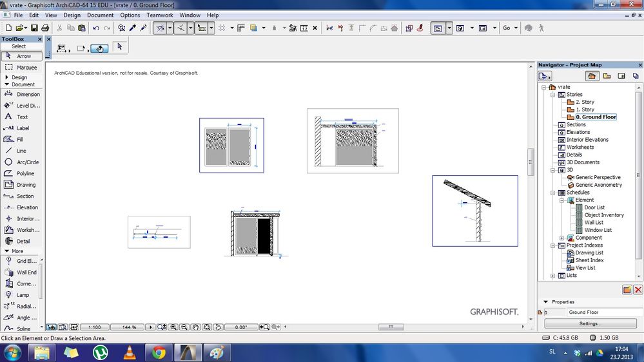Open Generic Perspective view
The image size is (644, 362).
pos(598,177)
